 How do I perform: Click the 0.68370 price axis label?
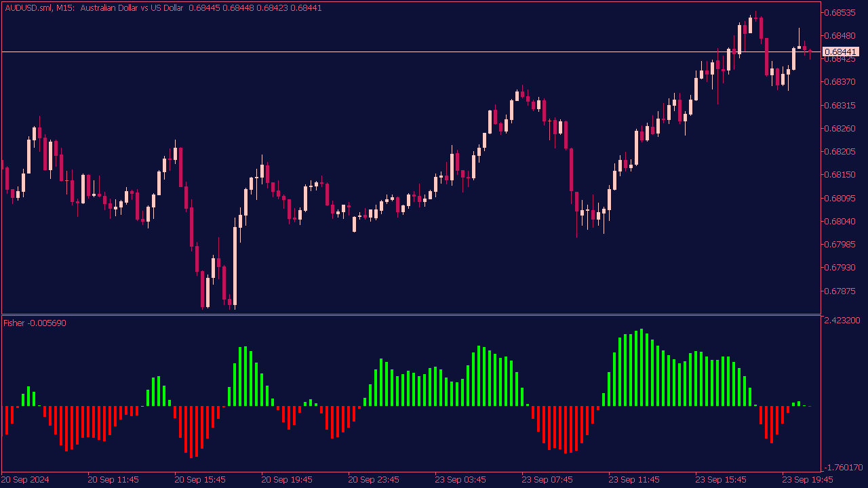(840, 82)
